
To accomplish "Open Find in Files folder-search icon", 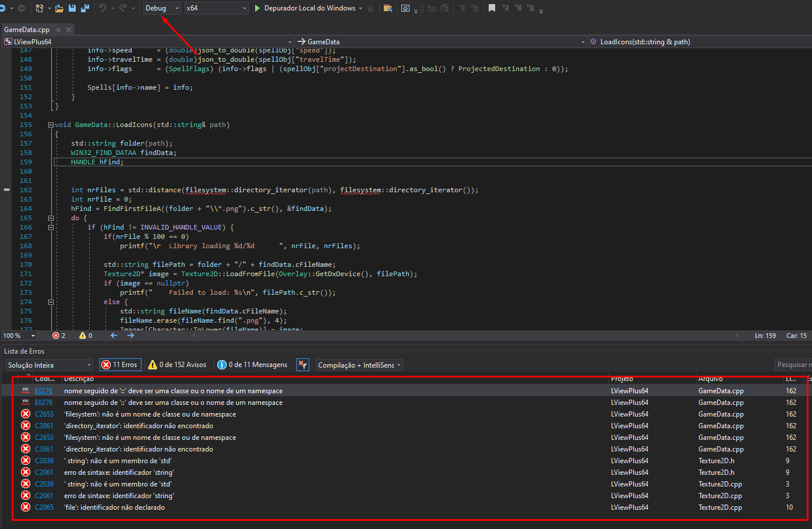I will (x=388, y=8).
